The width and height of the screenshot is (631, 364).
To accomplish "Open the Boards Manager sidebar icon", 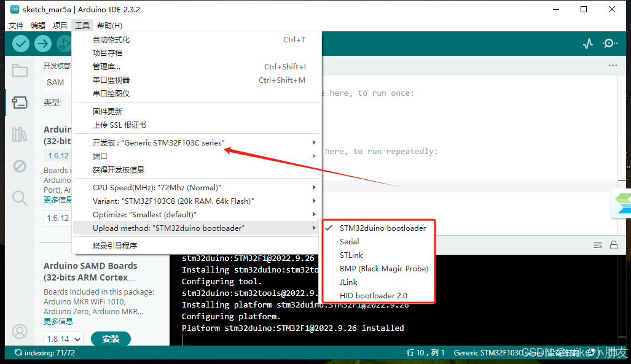I will (x=19, y=103).
